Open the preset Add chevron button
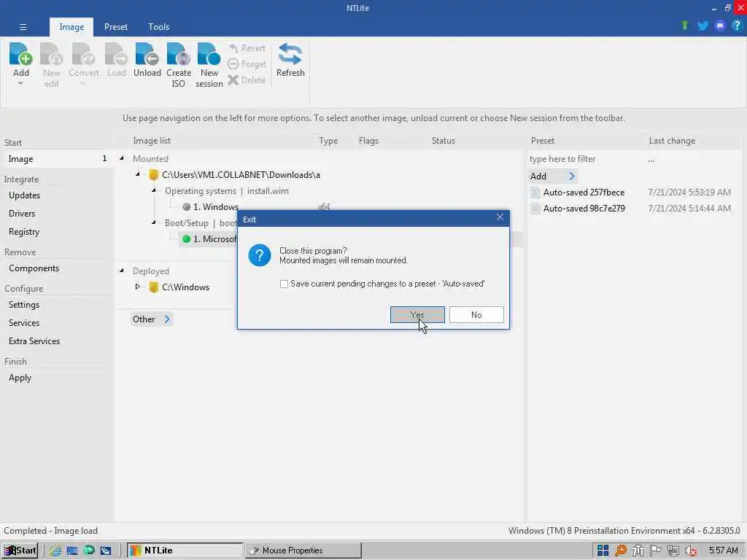The width and height of the screenshot is (747, 560). point(572,176)
